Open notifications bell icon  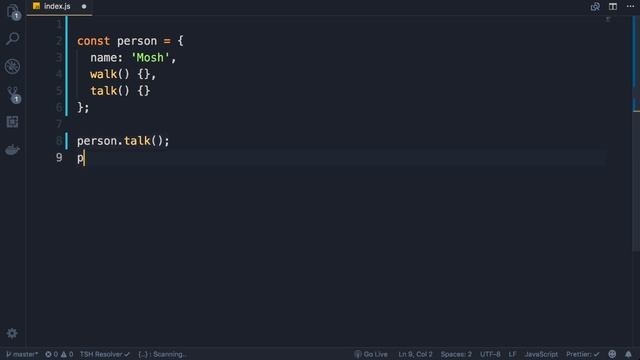pyautogui.click(x=628, y=354)
